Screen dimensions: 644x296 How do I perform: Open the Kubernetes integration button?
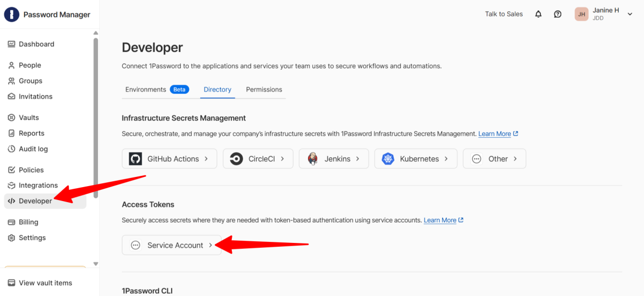(416, 159)
